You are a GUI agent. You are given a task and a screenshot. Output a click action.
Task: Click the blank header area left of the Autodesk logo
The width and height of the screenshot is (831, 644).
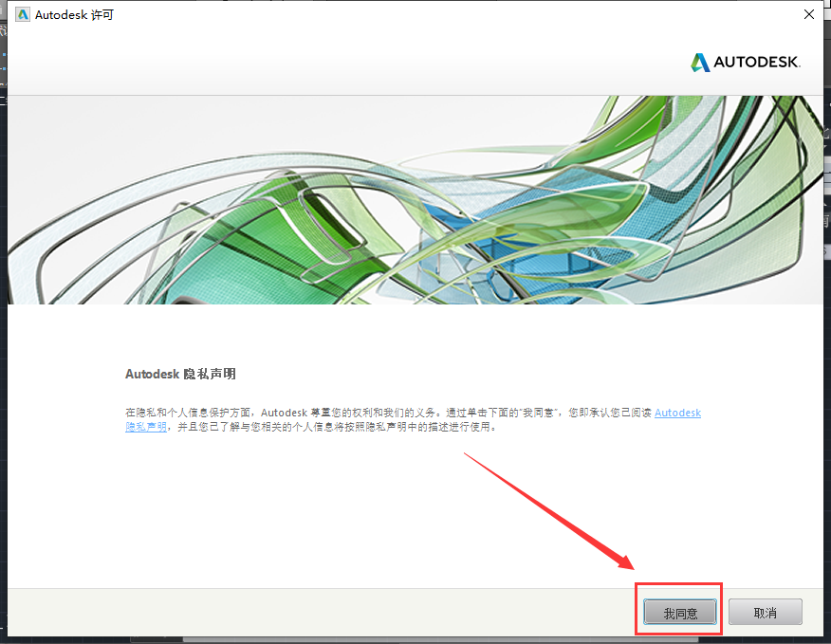(x=332, y=63)
